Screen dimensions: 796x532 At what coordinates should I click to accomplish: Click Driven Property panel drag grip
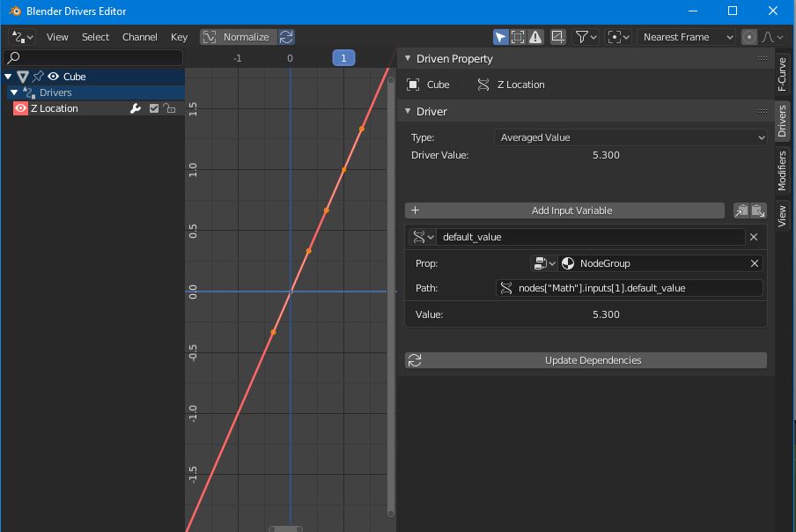[762, 58]
